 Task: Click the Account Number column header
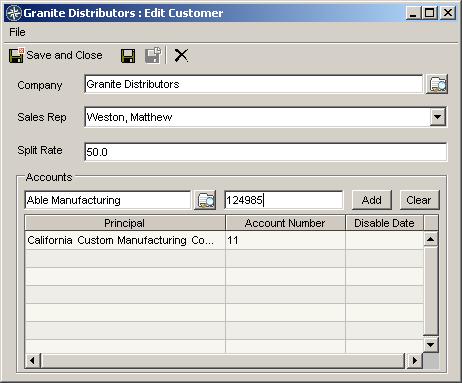click(x=285, y=223)
